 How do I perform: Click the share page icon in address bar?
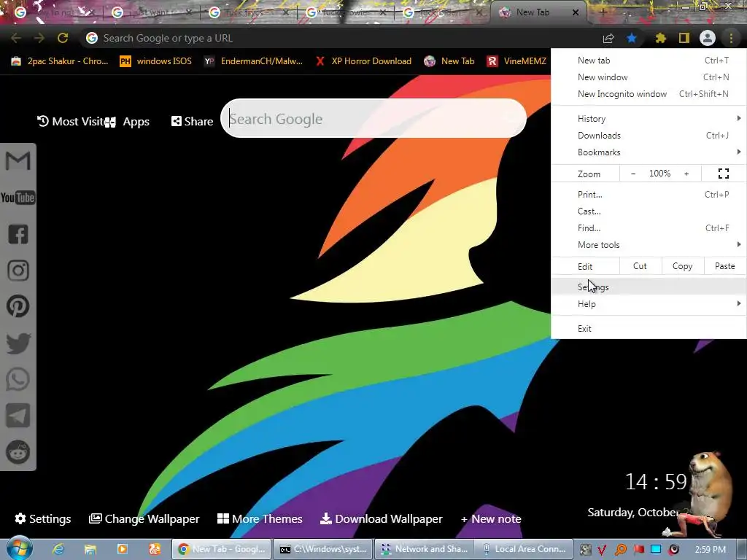[x=608, y=38]
